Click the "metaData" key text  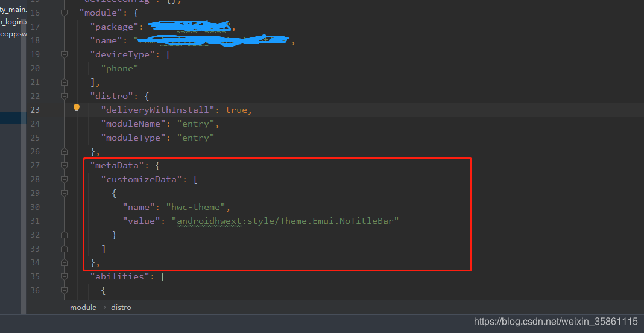pyautogui.click(x=117, y=166)
